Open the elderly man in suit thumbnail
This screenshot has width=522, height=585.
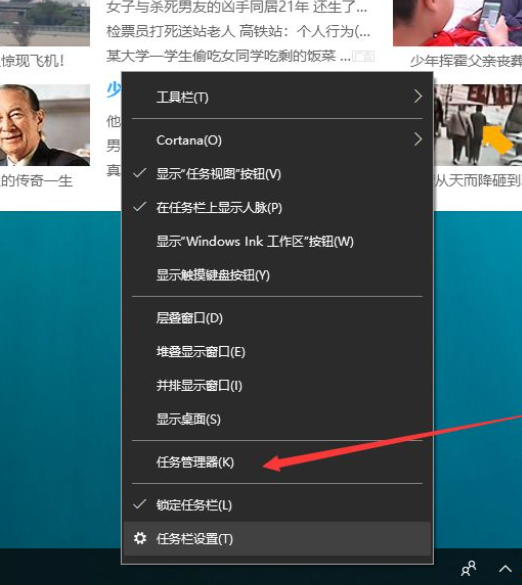pos(45,125)
